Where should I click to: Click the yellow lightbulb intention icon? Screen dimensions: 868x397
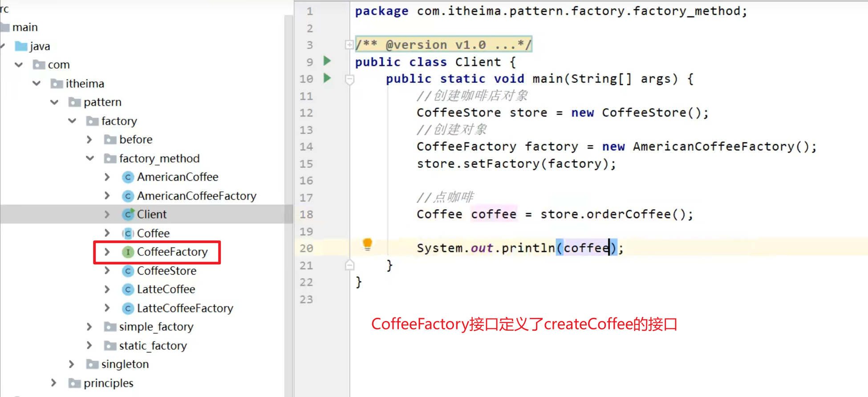367,244
